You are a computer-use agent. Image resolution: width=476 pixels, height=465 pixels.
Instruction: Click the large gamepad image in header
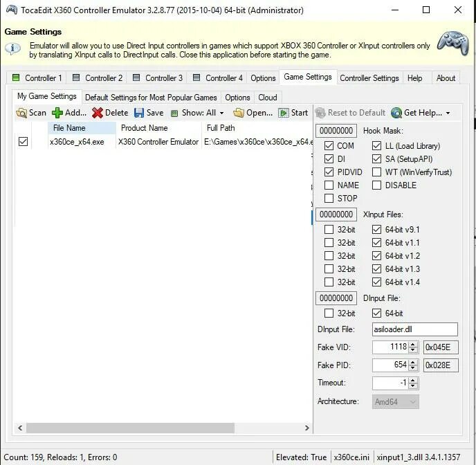453,43
